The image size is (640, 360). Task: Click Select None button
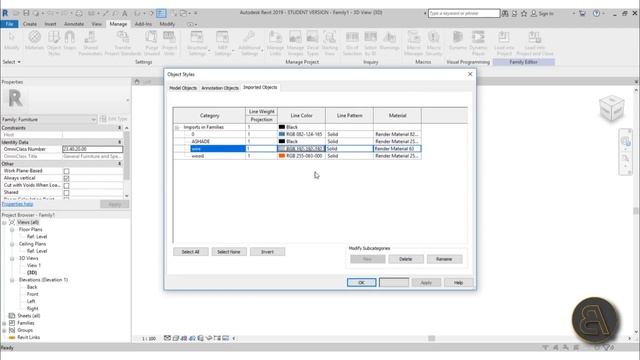229,252
